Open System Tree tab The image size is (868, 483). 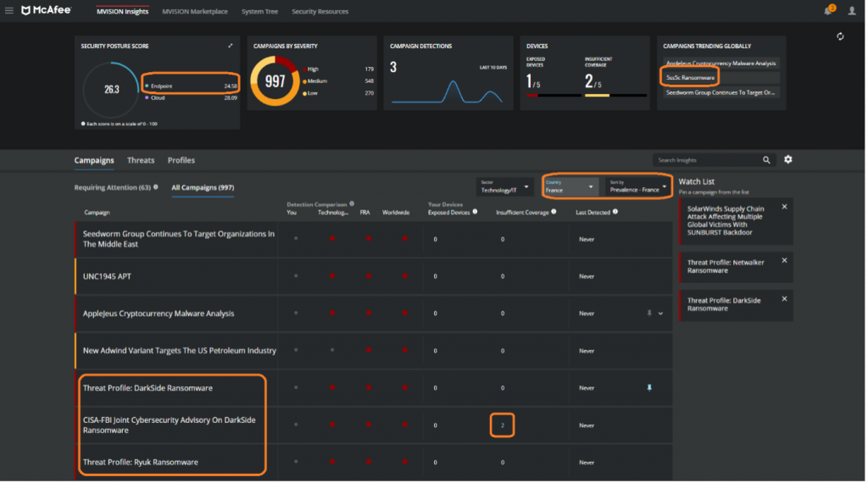259,12
